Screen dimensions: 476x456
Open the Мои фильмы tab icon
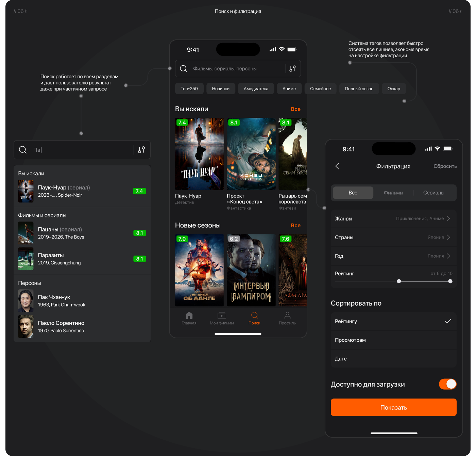click(x=222, y=315)
